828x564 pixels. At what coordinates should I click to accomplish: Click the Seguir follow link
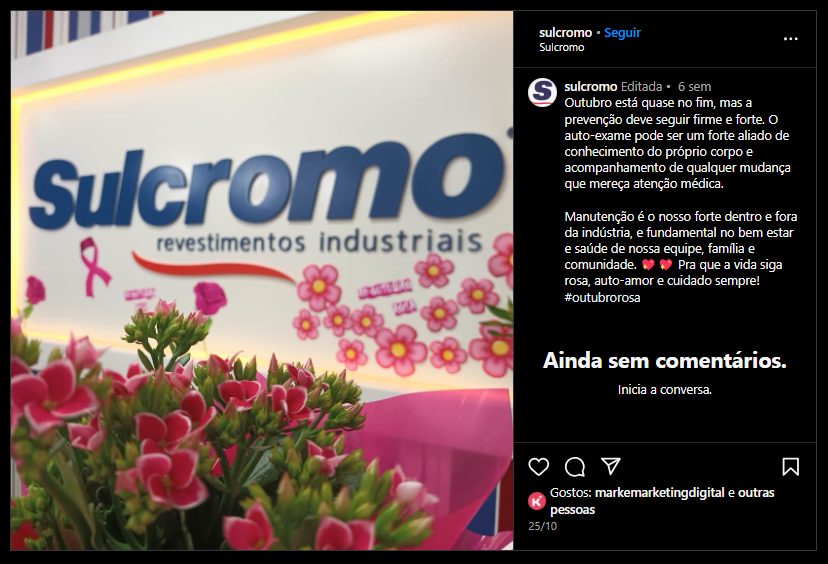click(622, 33)
